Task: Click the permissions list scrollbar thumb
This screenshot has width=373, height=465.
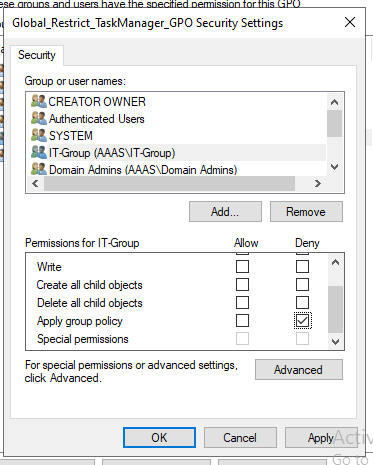Action: (x=335, y=309)
